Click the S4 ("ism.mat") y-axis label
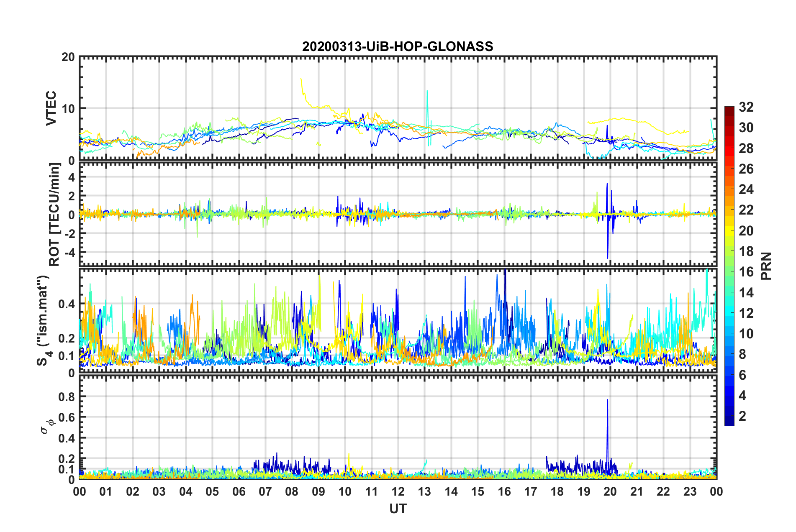The image size is (796, 532). tap(44, 320)
